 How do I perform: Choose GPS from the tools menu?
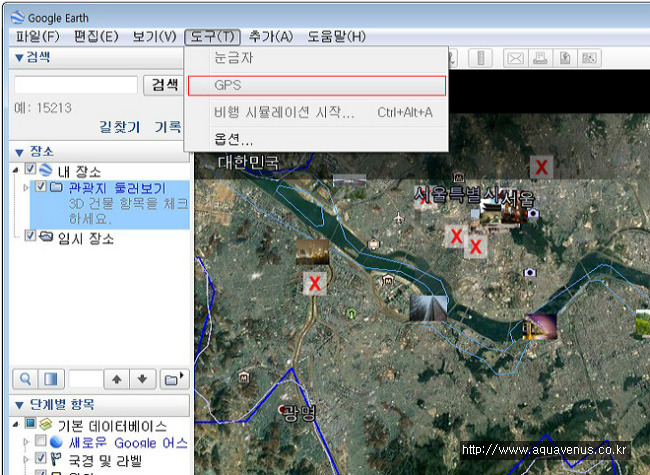pos(317,85)
